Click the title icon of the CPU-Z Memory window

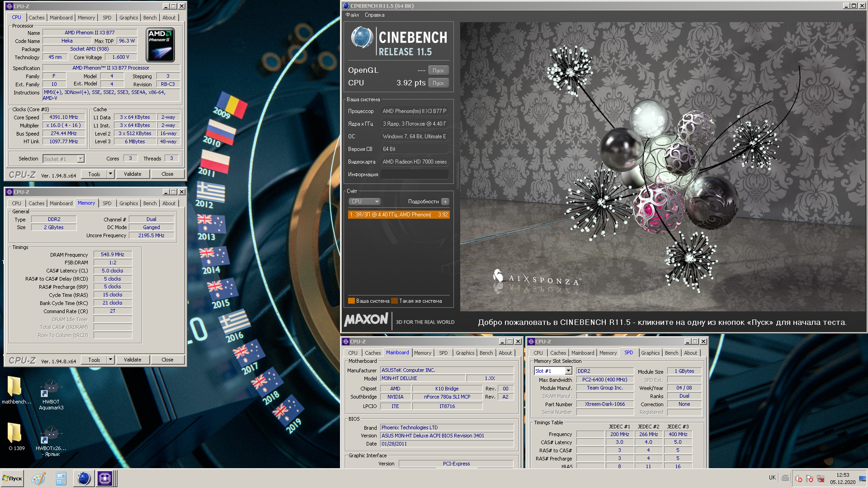coord(9,192)
